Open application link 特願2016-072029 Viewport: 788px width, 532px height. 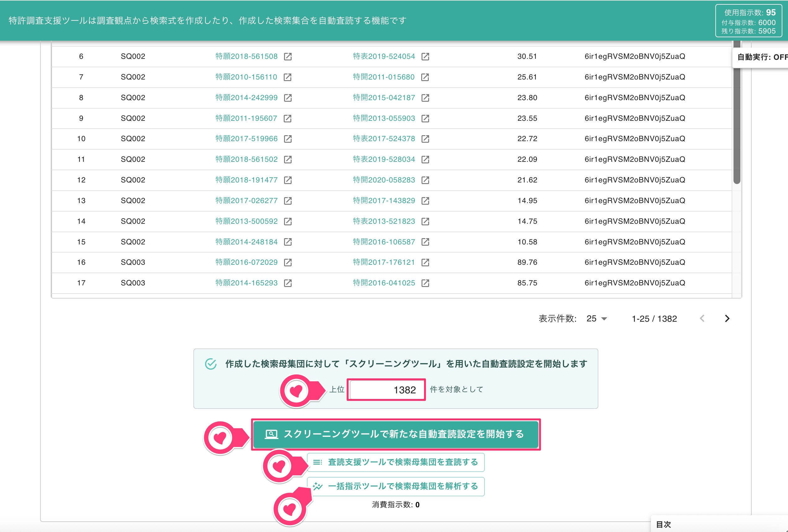click(x=246, y=263)
